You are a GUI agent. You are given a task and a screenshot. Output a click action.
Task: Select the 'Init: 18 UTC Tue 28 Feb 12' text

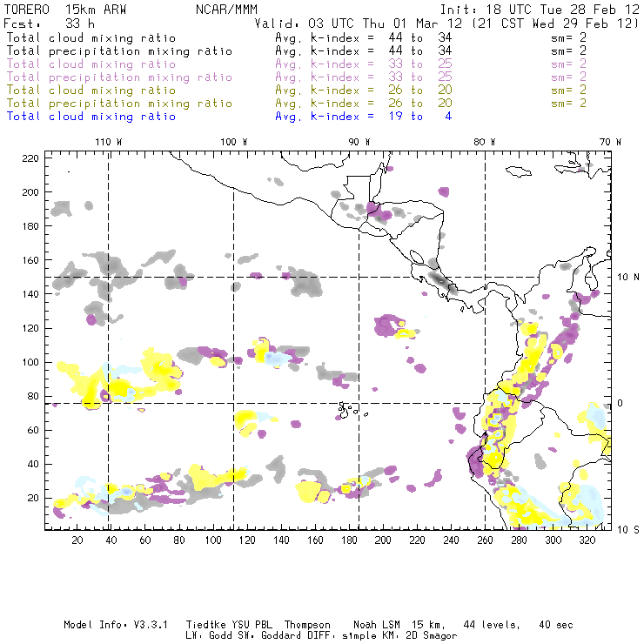540,10
